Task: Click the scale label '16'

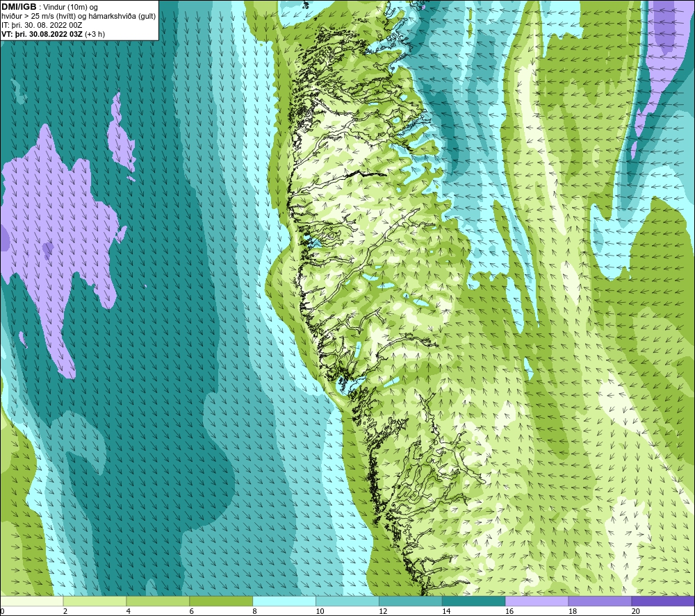Action: [x=509, y=611]
